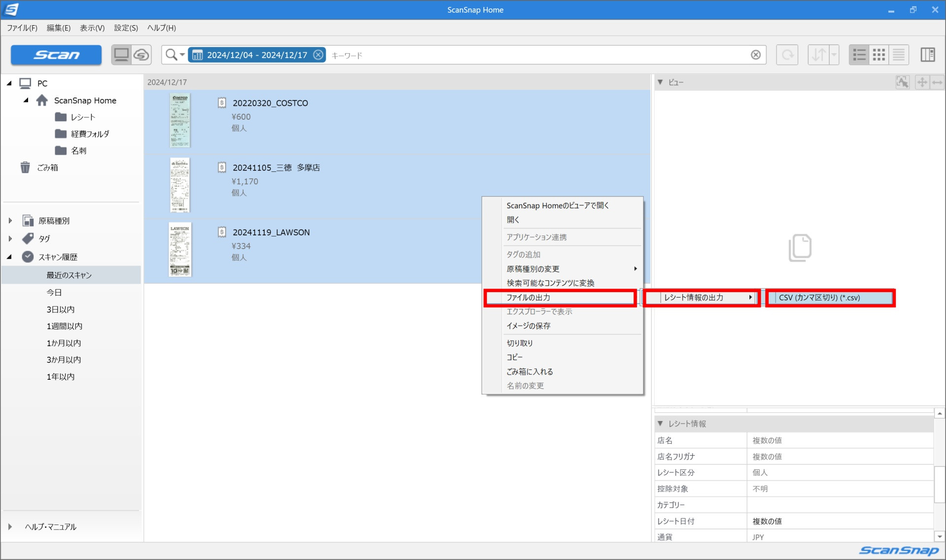Screen dimensions: 946x560
Task: Switch to thumbnail grid view
Action: (879, 55)
